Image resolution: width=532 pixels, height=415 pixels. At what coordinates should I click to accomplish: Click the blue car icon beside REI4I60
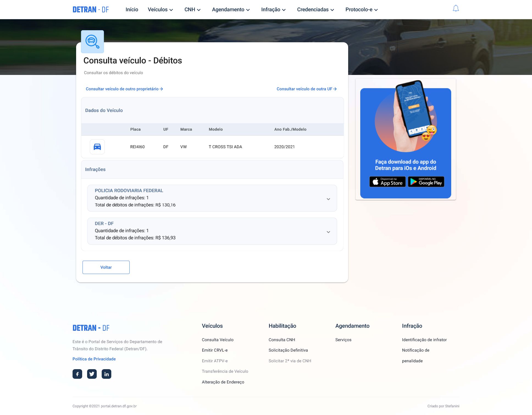click(x=97, y=147)
